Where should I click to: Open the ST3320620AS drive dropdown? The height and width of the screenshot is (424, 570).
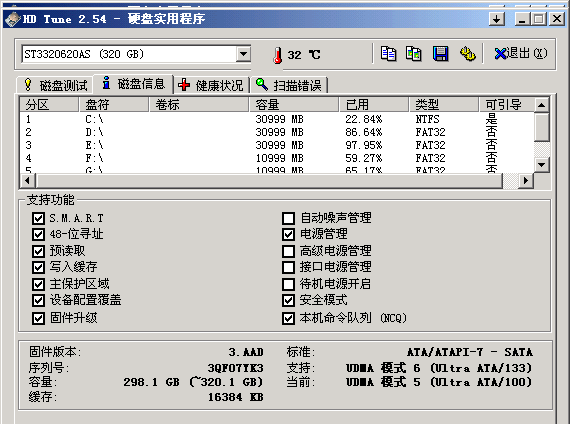click(244, 54)
